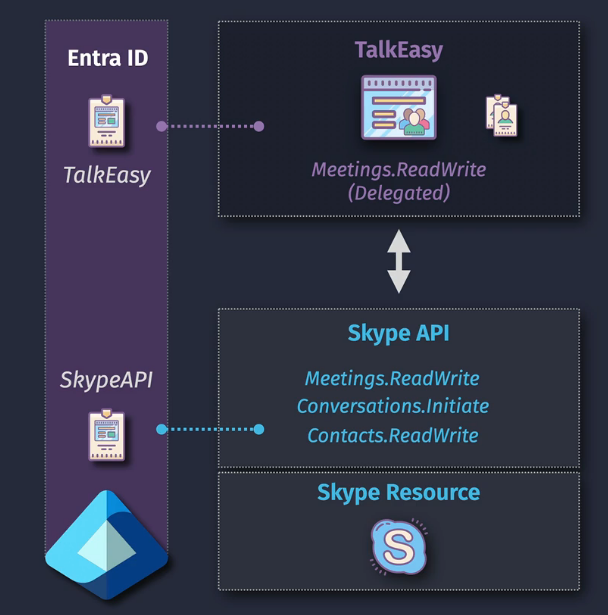This screenshot has height=615, width=608.
Task: Click the 'Conversations.Initiate' scope
Action: point(393,406)
